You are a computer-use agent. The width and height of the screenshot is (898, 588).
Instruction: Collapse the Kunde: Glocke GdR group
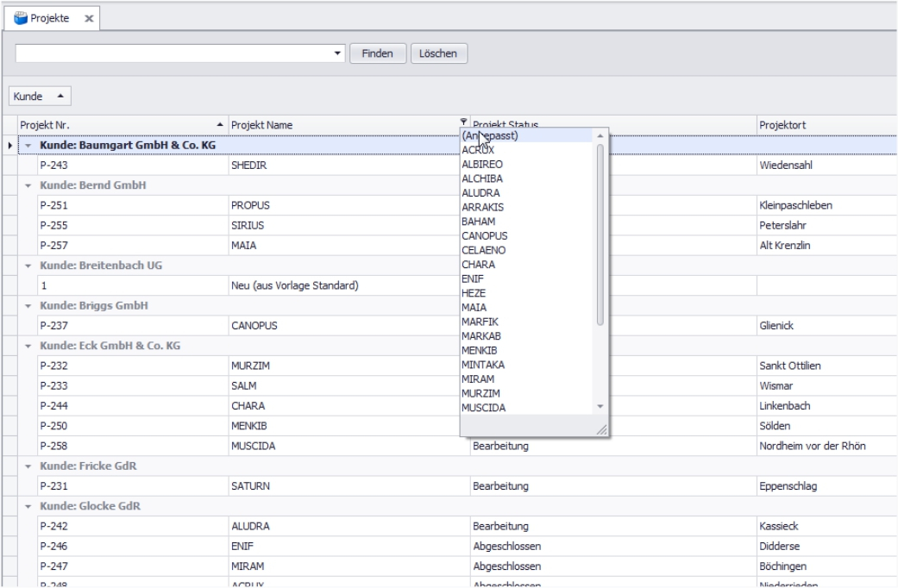coord(28,506)
